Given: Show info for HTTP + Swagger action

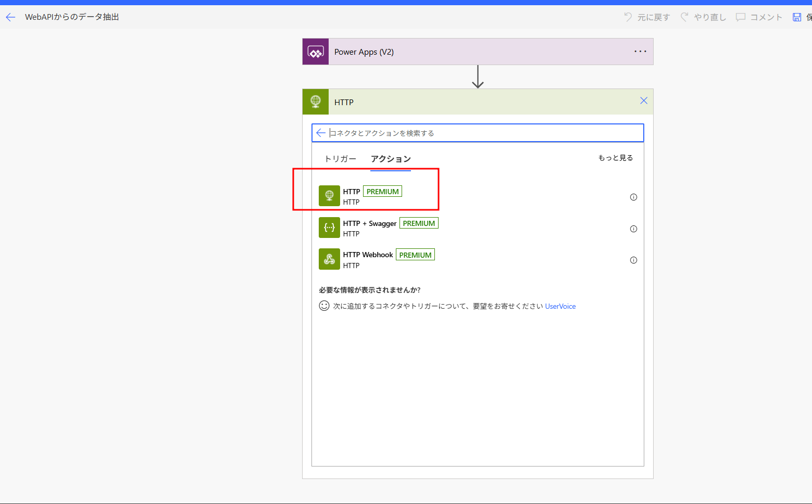Looking at the screenshot, I should point(633,229).
